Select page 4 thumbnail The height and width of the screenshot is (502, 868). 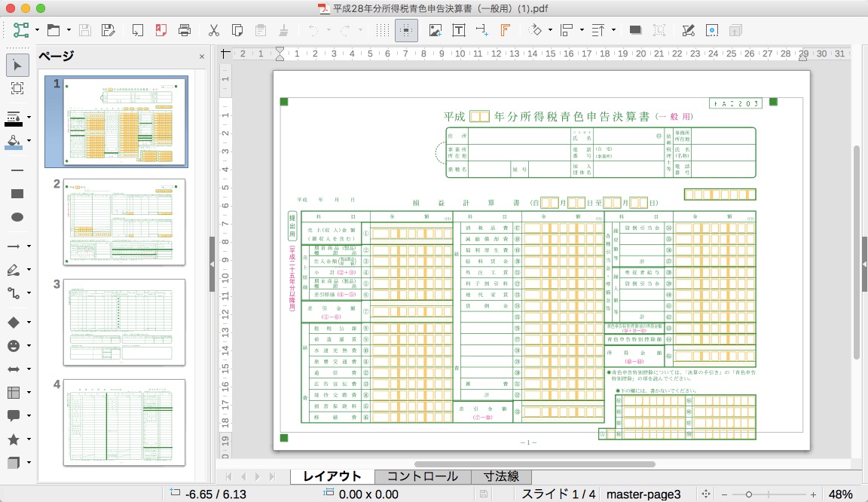124,423
